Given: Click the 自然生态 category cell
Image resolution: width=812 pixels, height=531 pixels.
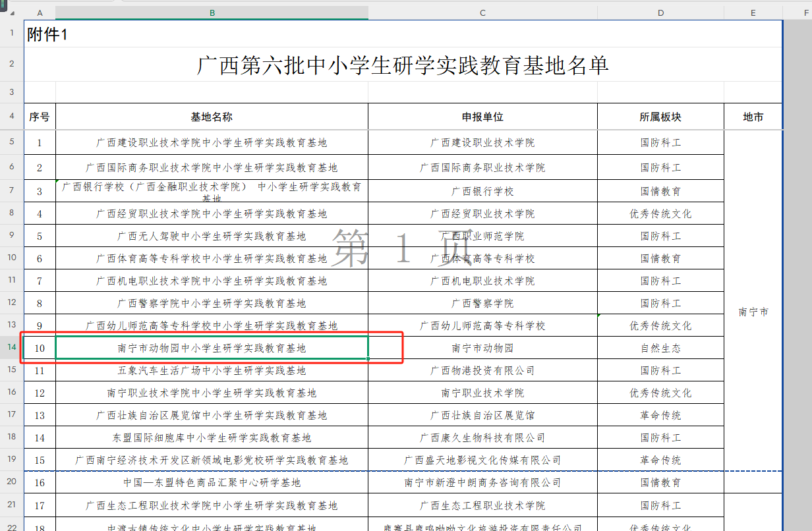Looking at the screenshot, I should coord(660,348).
